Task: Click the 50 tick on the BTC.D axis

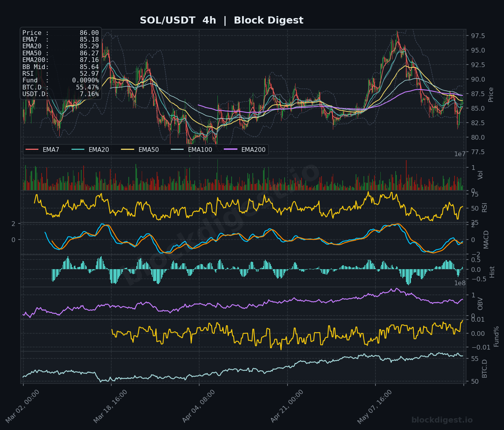Action: coord(474,382)
